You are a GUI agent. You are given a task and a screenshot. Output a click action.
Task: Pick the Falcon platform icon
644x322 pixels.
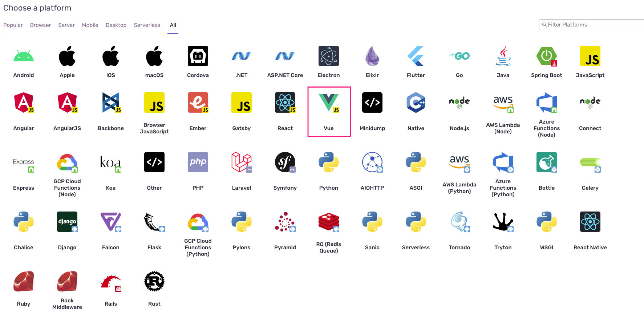(111, 222)
